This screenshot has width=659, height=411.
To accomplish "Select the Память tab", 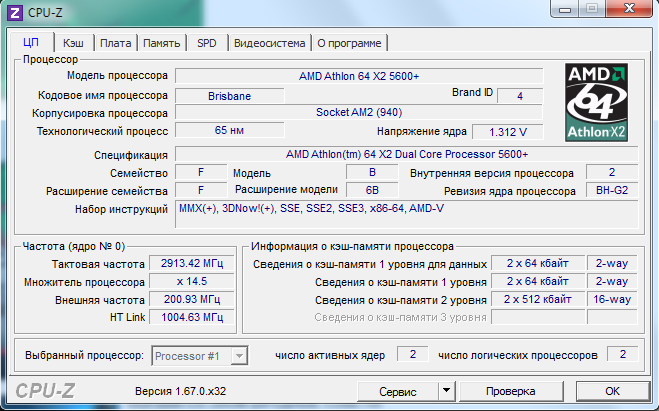I will tap(161, 43).
